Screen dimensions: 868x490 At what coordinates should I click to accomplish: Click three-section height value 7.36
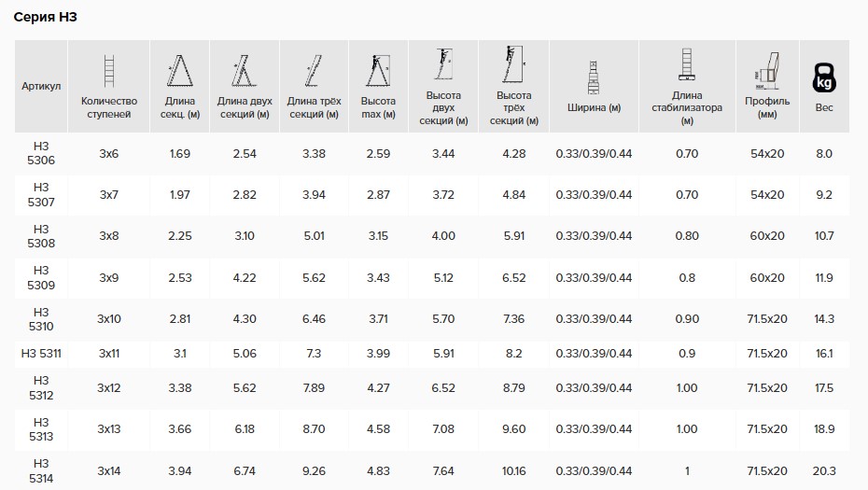click(x=513, y=319)
